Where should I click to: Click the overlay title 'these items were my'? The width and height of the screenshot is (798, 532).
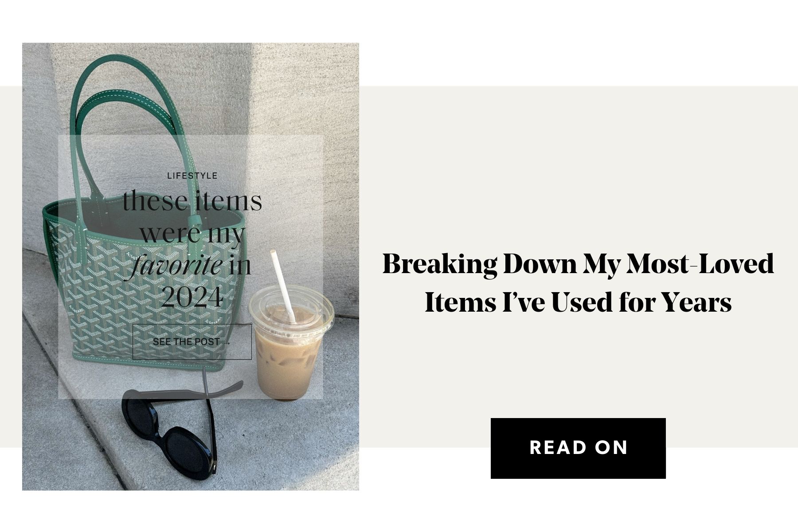point(192,216)
